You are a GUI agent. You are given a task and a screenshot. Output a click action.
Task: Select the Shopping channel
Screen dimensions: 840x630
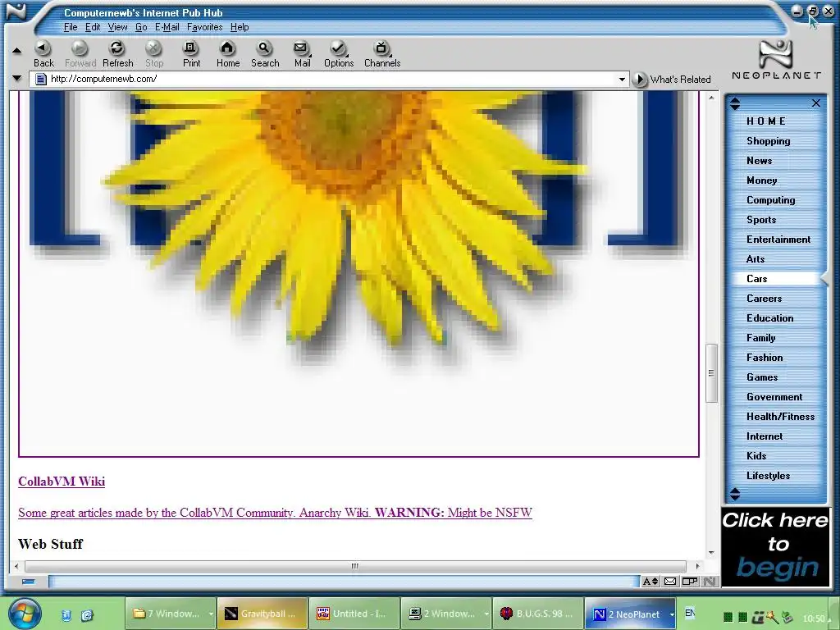(768, 141)
